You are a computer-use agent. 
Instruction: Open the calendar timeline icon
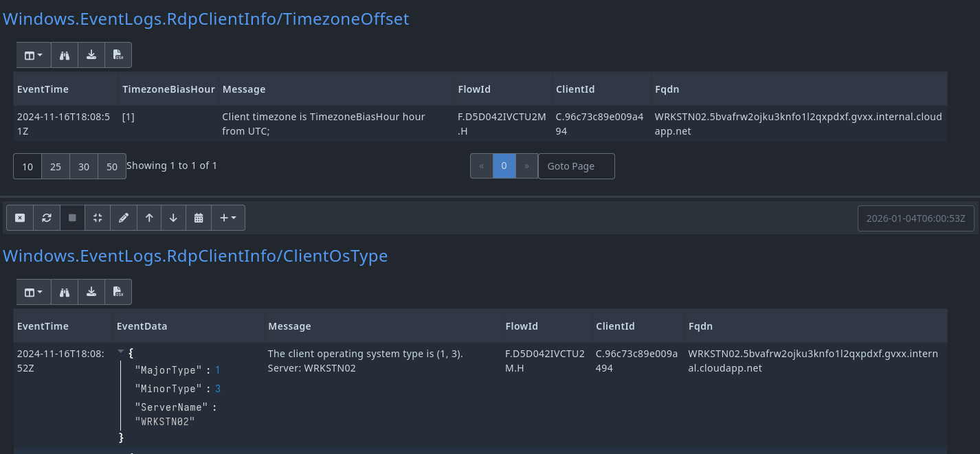(199, 218)
